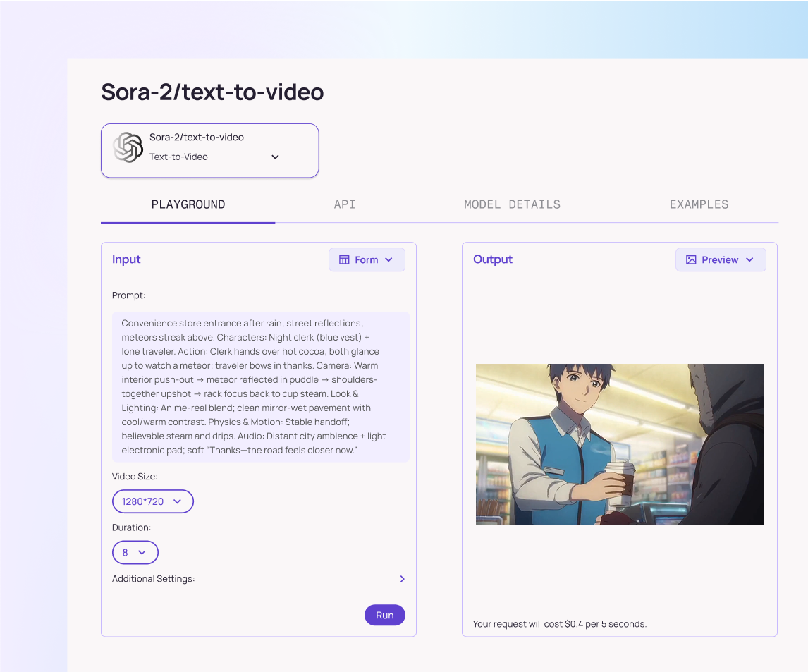Click the OpenAI logo in model selector
Image resolution: width=808 pixels, height=672 pixels.
(x=128, y=147)
